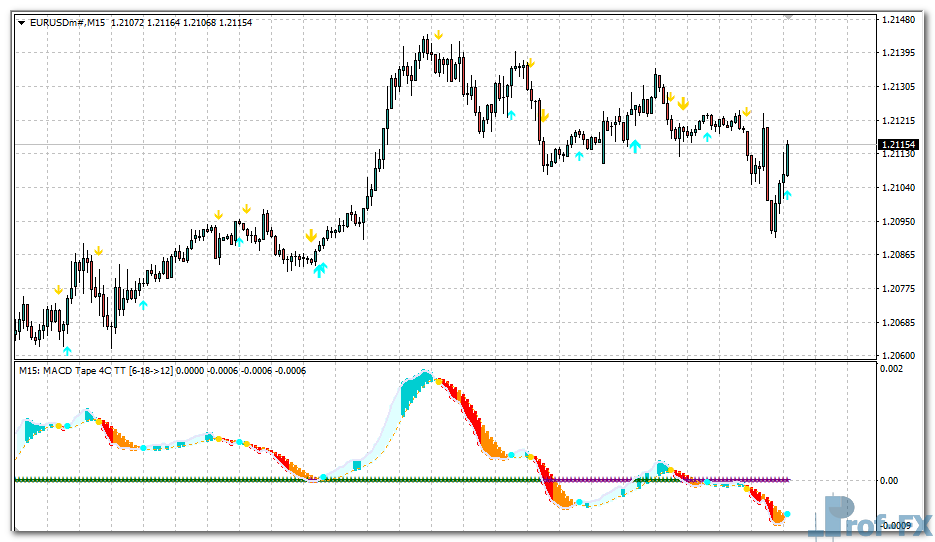
Task: Click the rightmost cyan up arrow on the price chart
Action: 787,195
